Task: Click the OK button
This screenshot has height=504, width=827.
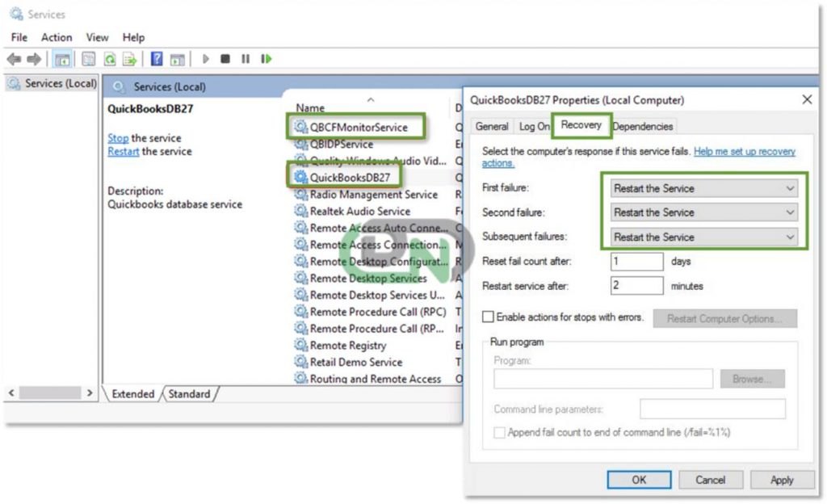Action: pos(639,480)
